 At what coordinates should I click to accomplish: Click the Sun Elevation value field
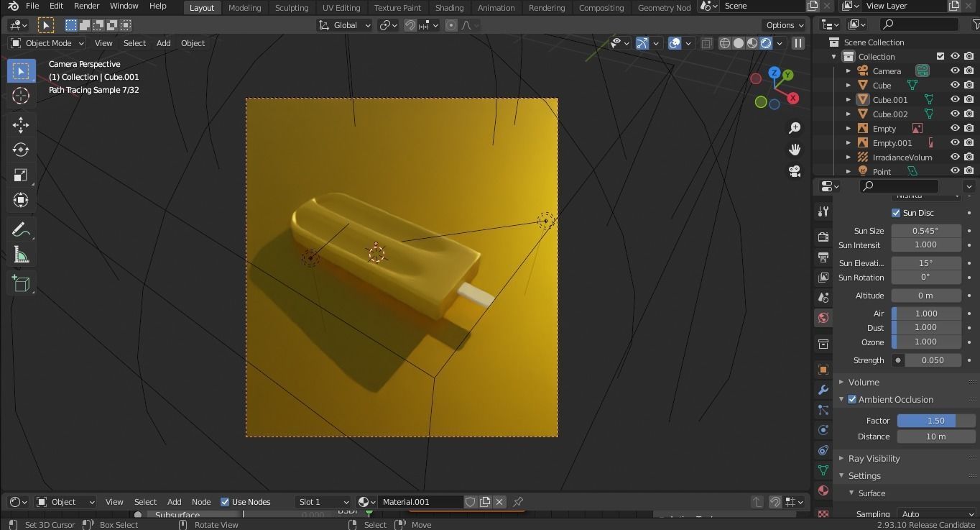926,263
